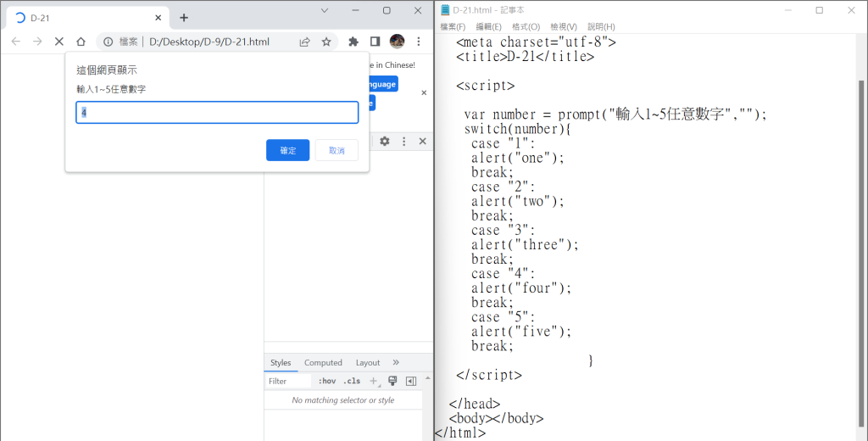Click the 確定 button in the prompt dialog

click(x=288, y=150)
